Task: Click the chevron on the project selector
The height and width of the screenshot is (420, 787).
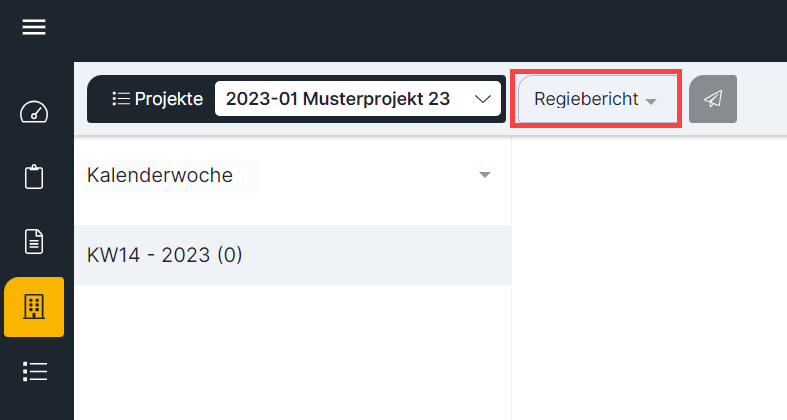Action: [x=483, y=99]
